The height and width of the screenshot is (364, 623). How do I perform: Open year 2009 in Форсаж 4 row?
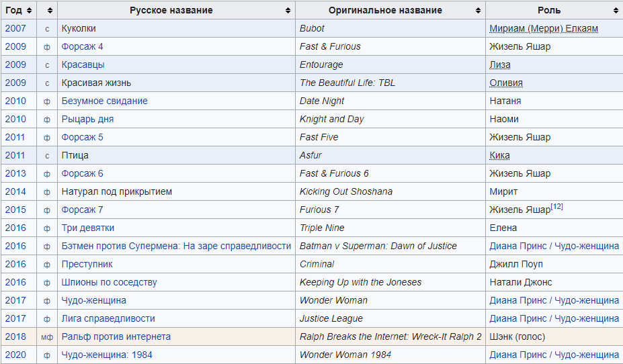[x=15, y=46]
